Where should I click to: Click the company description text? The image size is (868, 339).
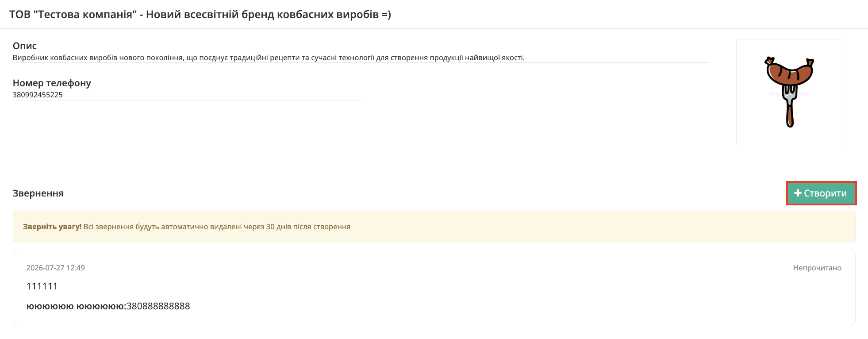(x=269, y=58)
